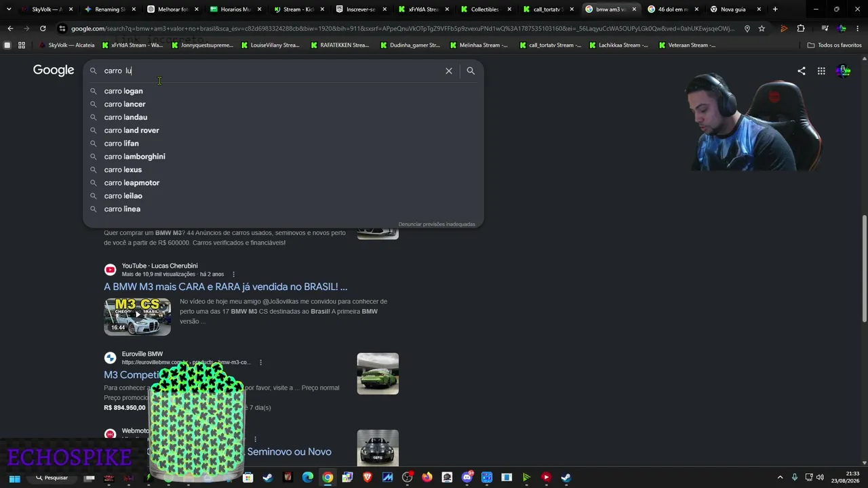Open the LouiseVillany Stream bookmark
This screenshot has height=488, width=868.
coord(269,45)
